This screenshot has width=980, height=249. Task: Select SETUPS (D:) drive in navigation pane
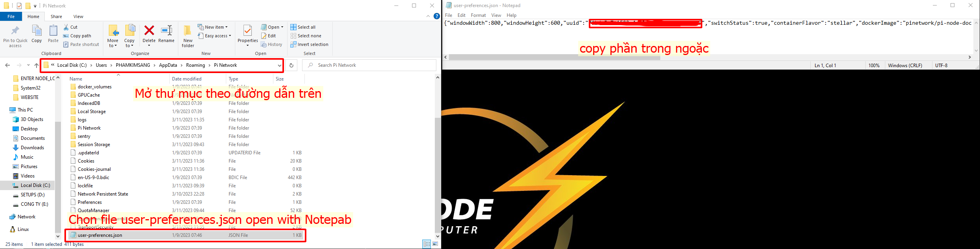coord(33,195)
